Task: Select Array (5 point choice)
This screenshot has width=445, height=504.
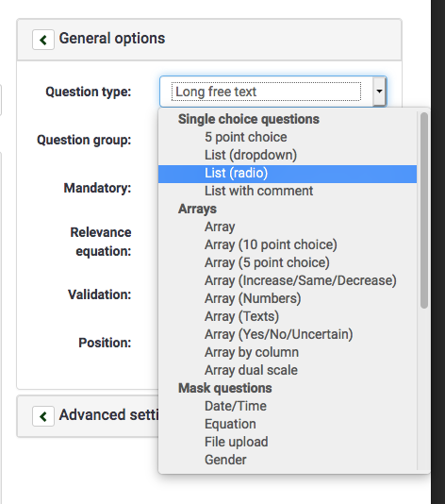Action: tap(267, 262)
